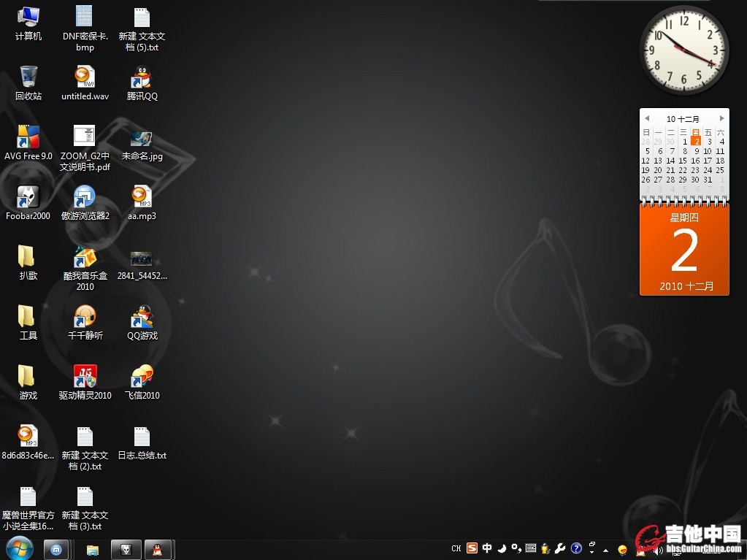This screenshot has height=560, width=747.
Task: Select the Foobar2000 desktop icon
Action: tap(28, 196)
